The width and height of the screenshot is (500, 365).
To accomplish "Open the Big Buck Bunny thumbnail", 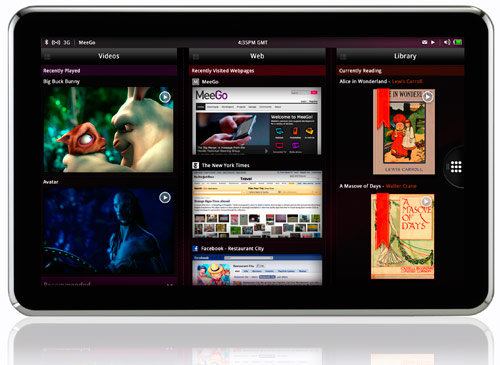I will click(108, 130).
